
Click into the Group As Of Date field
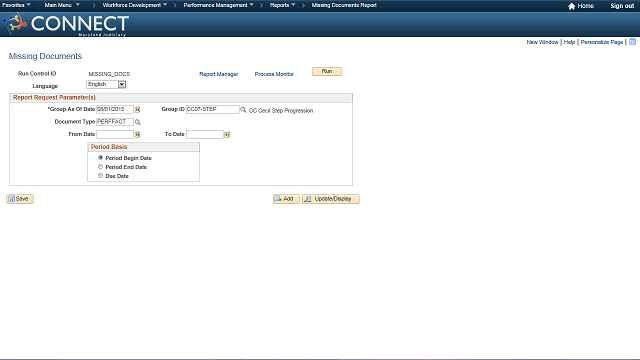(x=115, y=109)
